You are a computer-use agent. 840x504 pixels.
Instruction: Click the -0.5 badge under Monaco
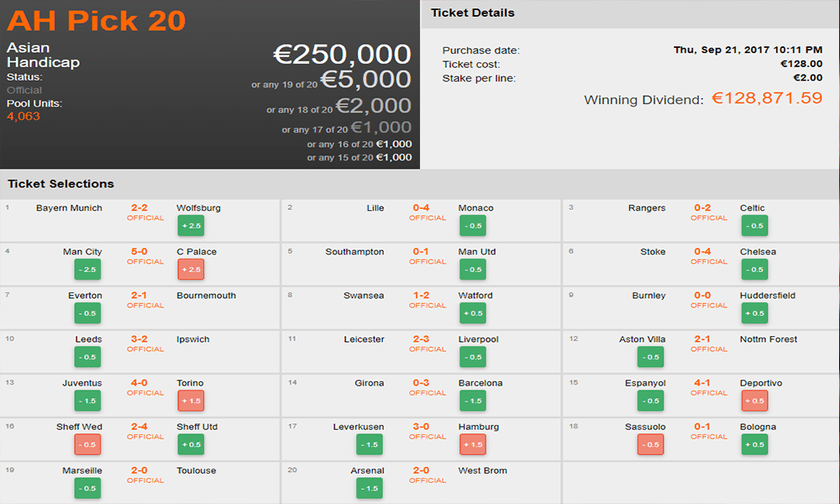[472, 226]
